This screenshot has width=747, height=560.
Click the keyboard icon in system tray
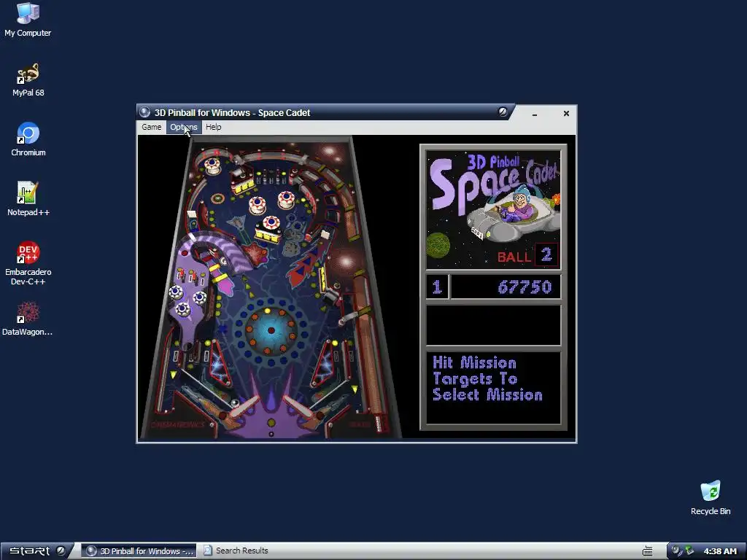[648, 551]
